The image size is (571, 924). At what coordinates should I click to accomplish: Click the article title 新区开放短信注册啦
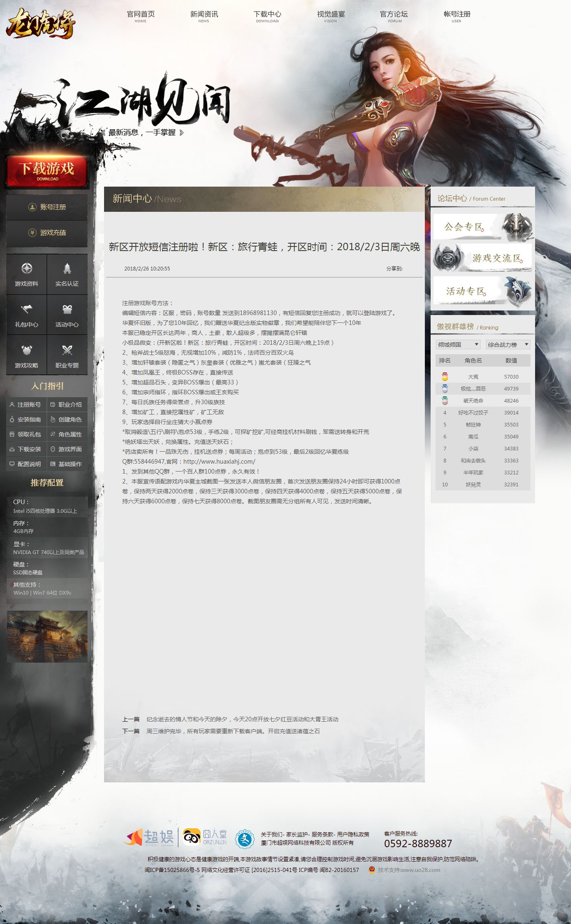click(x=264, y=247)
